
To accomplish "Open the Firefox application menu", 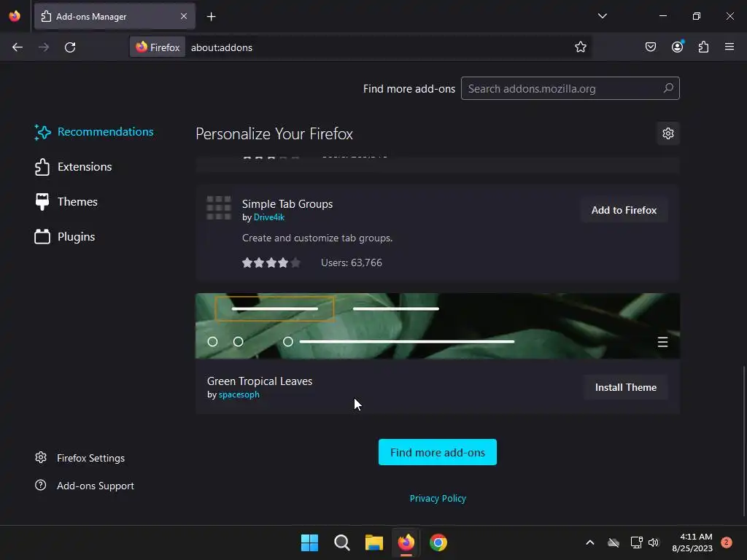I will (729, 47).
